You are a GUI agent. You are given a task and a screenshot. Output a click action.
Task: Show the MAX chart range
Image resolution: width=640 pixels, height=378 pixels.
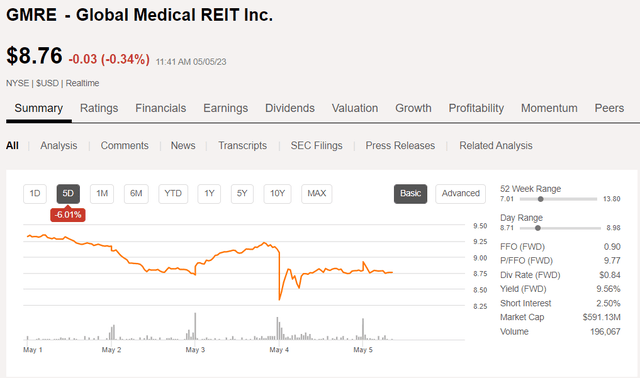[317, 193]
